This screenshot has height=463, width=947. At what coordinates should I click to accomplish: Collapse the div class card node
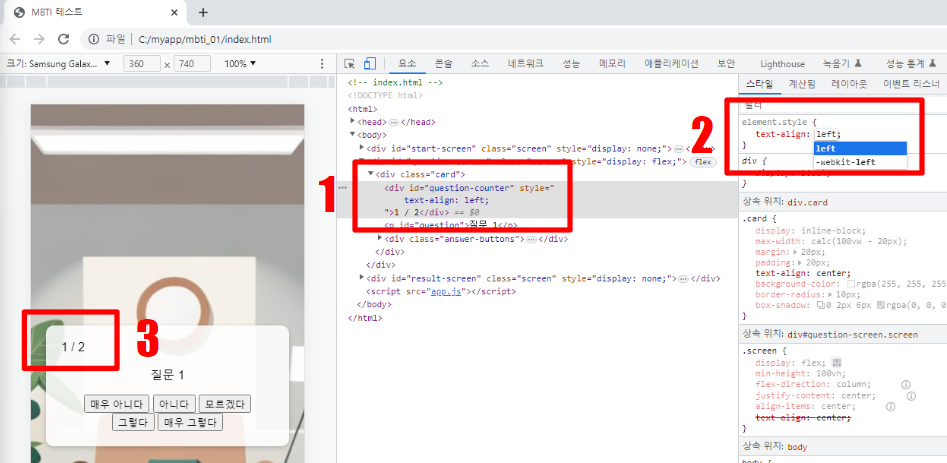tap(371, 174)
